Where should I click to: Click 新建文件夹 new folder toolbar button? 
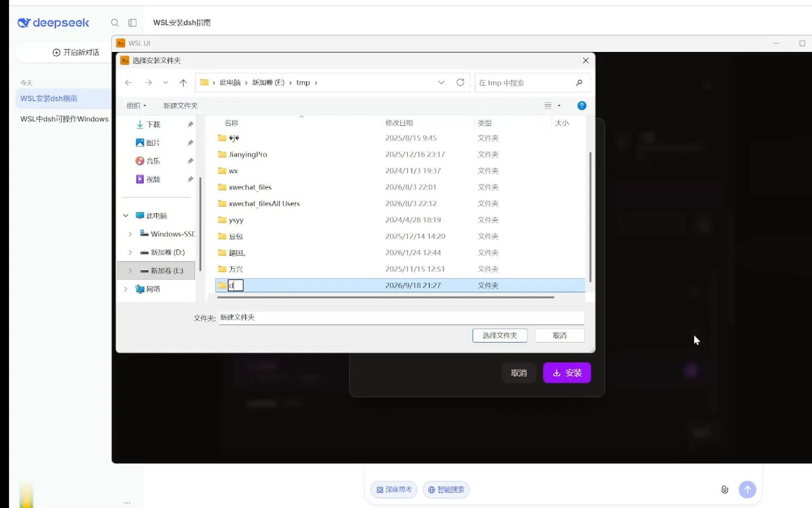(x=181, y=106)
